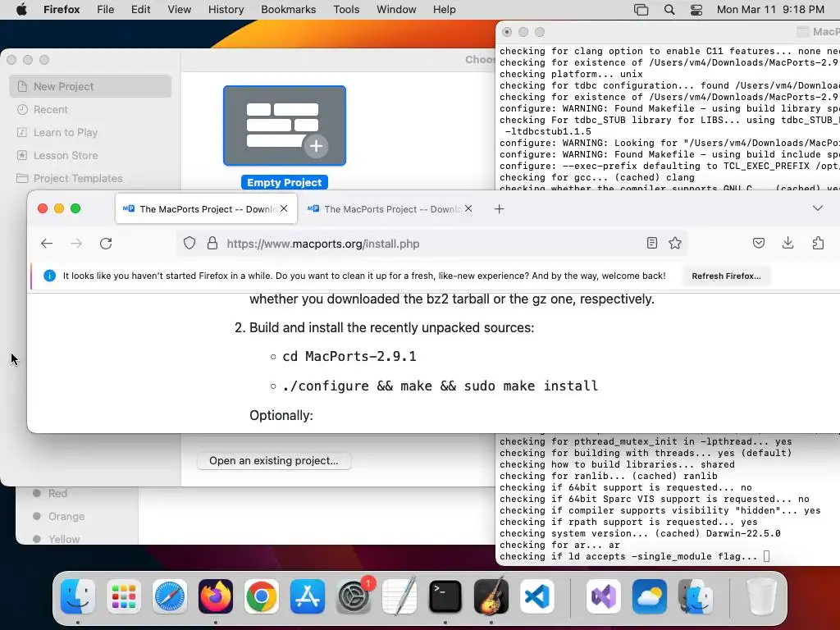Click the padlock site security icon
840x630 pixels.
pos(212,243)
